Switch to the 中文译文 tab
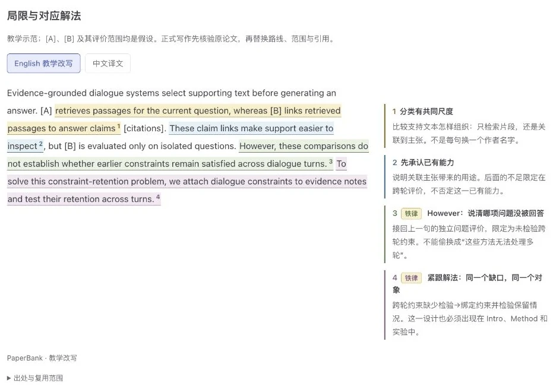This screenshot has width=556, height=392. click(108, 64)
